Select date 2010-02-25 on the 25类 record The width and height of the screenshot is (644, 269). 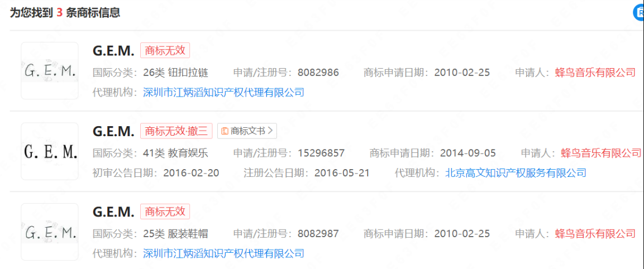462,234
